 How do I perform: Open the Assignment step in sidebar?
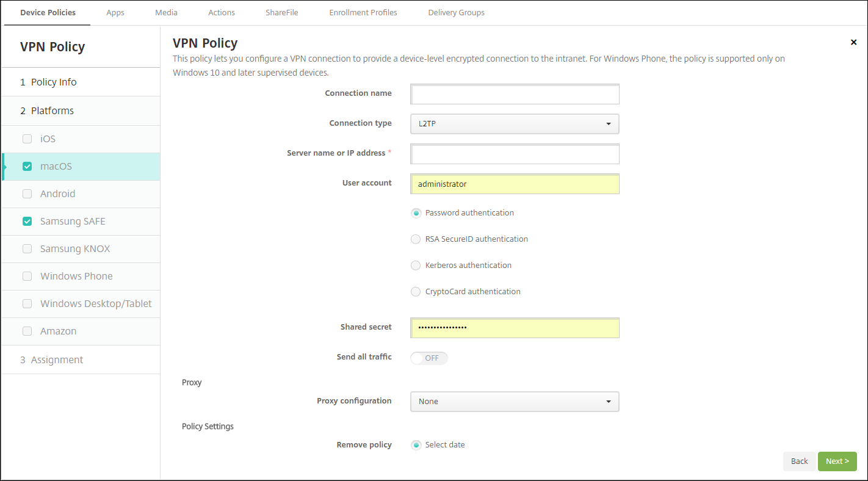[x=57, y=360]
